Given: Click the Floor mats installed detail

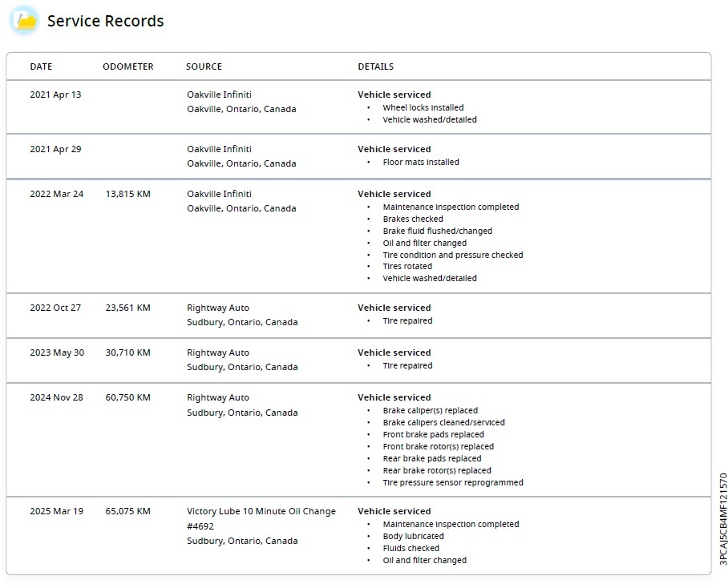Looking at the screenshot, I should 421,162.
